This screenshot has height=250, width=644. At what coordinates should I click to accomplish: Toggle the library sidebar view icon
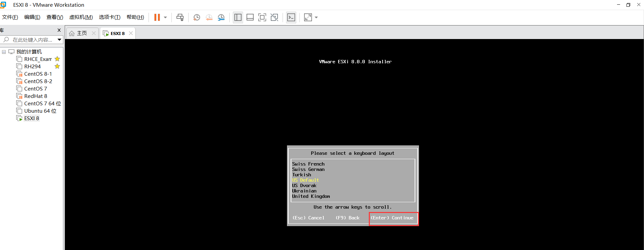238,17
